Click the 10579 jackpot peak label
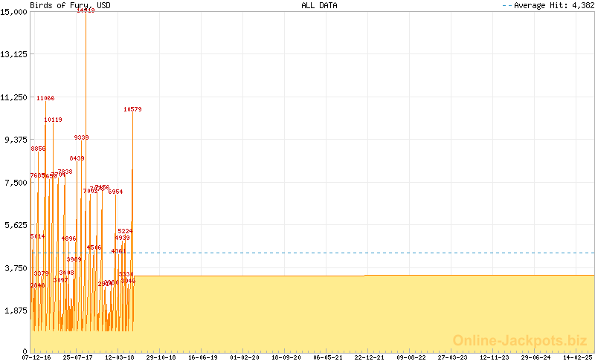 pyautogui.click(x=132, y=109)
